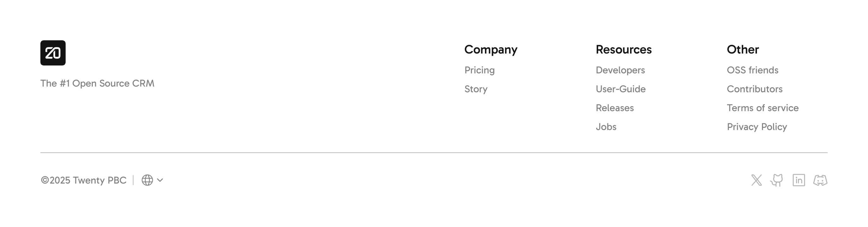Visit the OSS friends link
868x227 pixels.
point(753,70)
